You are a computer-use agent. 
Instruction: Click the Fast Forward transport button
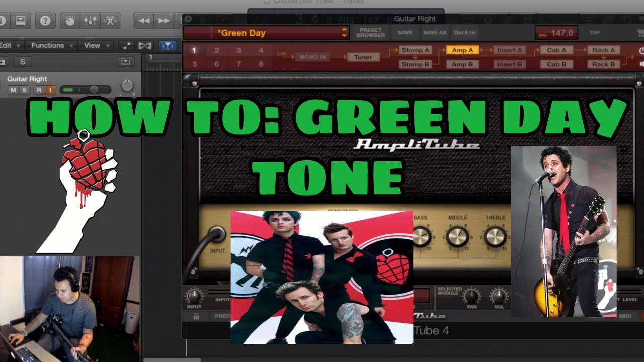pos(164,21)
